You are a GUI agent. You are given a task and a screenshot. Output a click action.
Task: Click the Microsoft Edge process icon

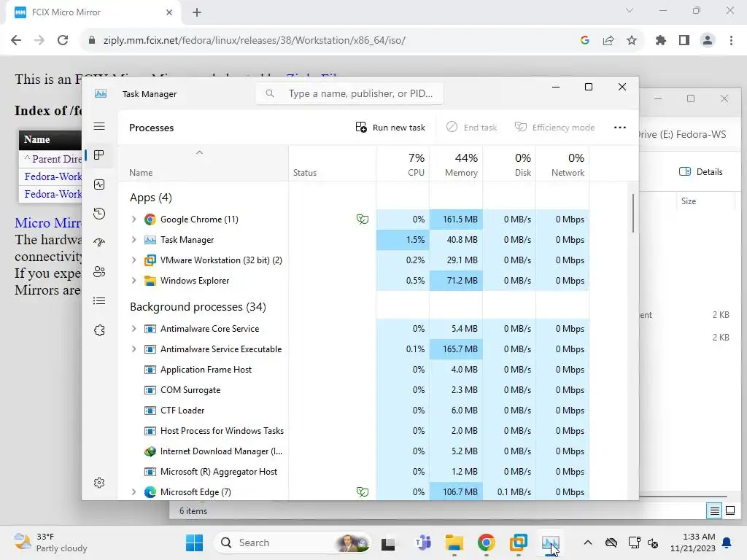point(150,492)
